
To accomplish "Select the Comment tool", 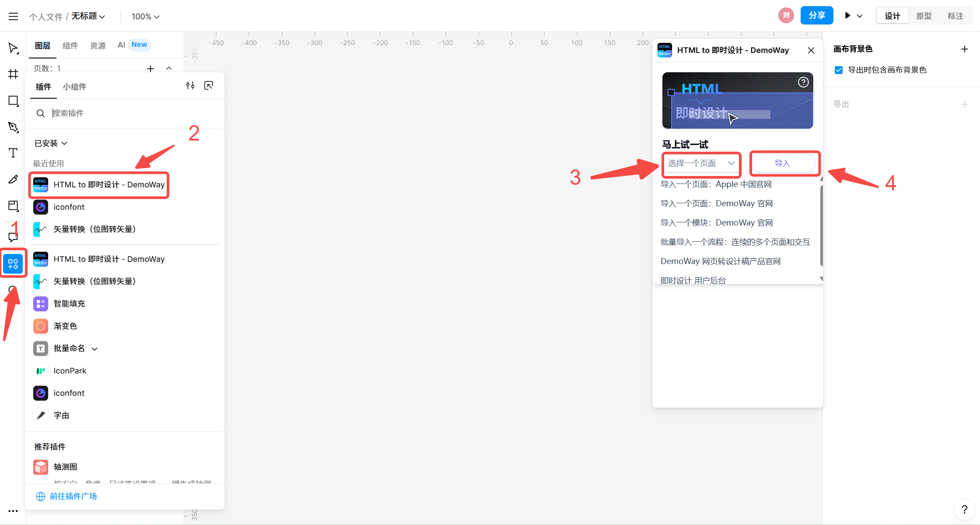I will pos(14,237).
